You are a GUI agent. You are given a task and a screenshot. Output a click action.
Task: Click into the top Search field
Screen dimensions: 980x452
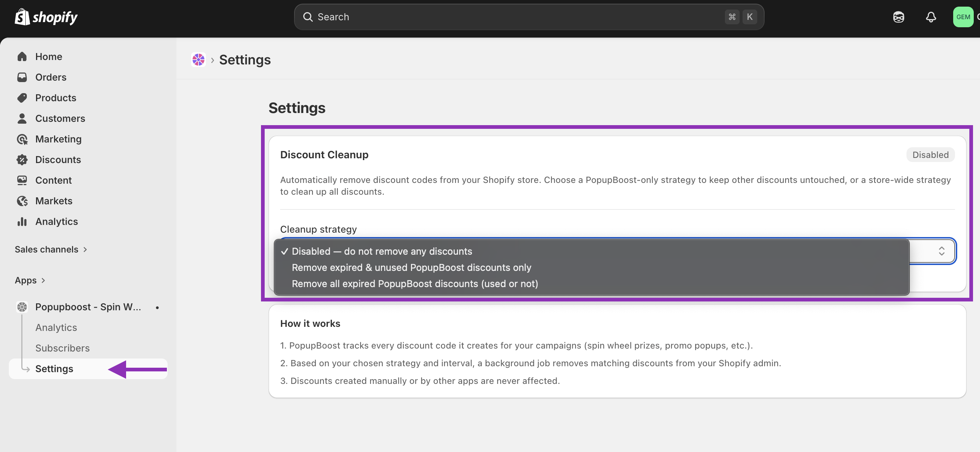(x=529, y=17)
